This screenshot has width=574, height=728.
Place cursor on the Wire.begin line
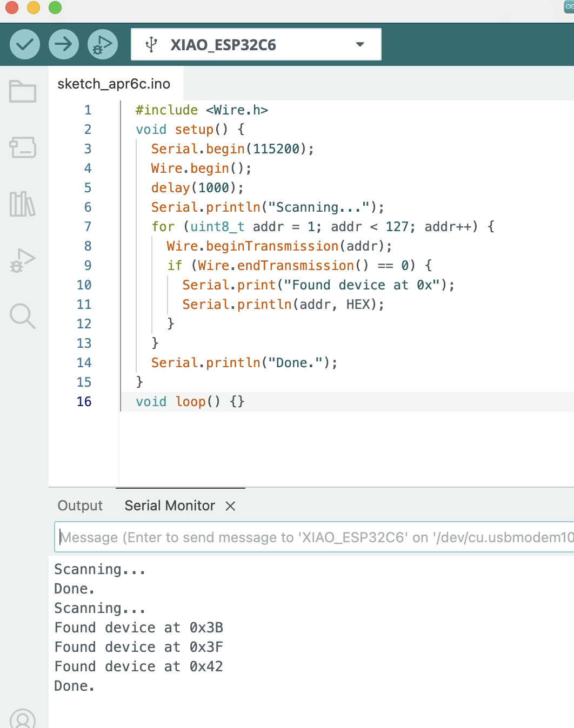pos(200,168)
